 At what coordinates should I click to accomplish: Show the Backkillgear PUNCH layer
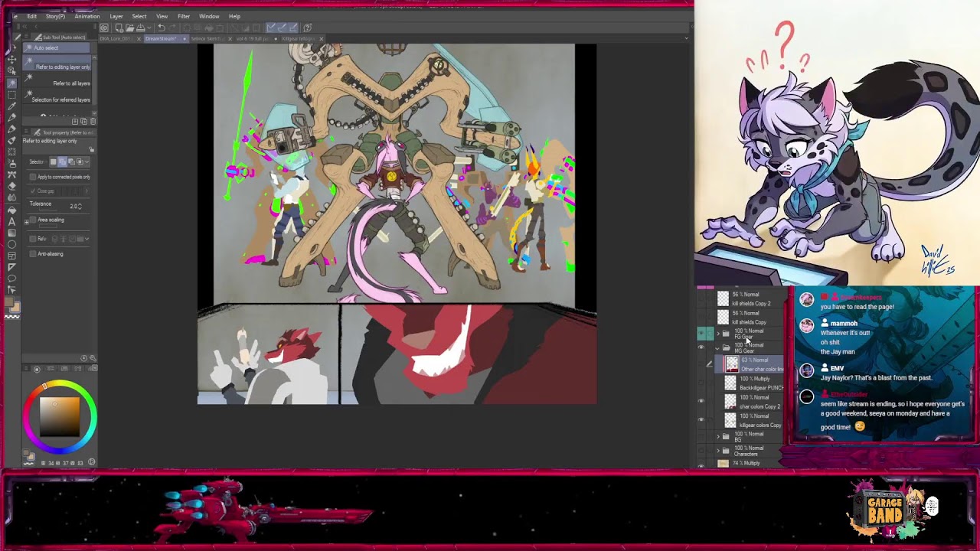click(x=701, y=383)
